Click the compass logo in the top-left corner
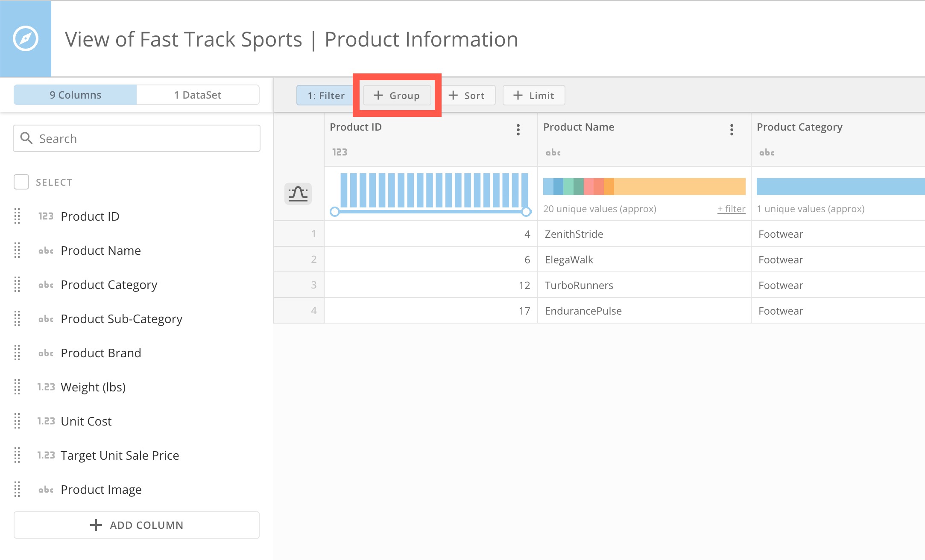This screenshot has width=925, height=560. click(x=26, y=38)
